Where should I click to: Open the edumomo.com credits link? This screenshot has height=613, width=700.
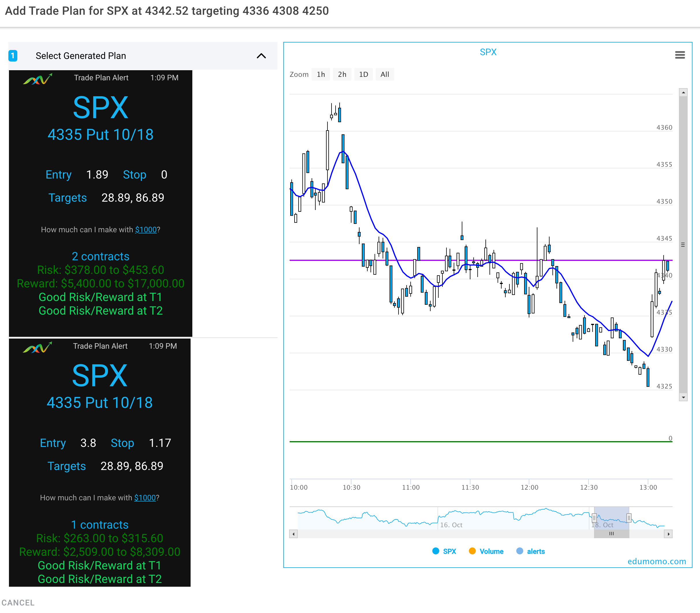[657, 561]
